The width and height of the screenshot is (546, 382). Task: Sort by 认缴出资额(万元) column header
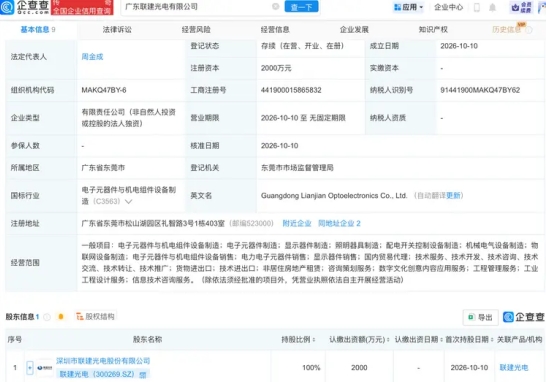(359, 339)
